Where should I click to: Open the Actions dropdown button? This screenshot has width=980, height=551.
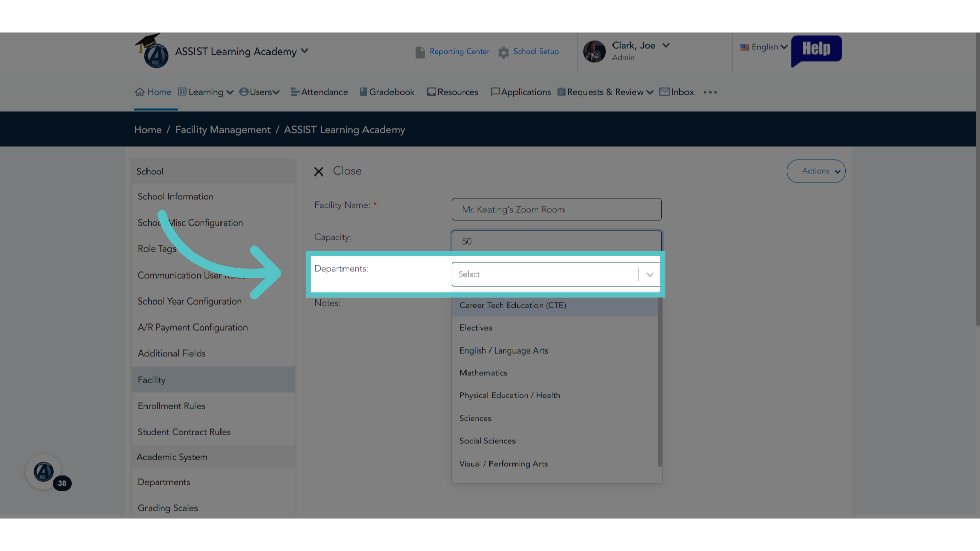[816, 171]
